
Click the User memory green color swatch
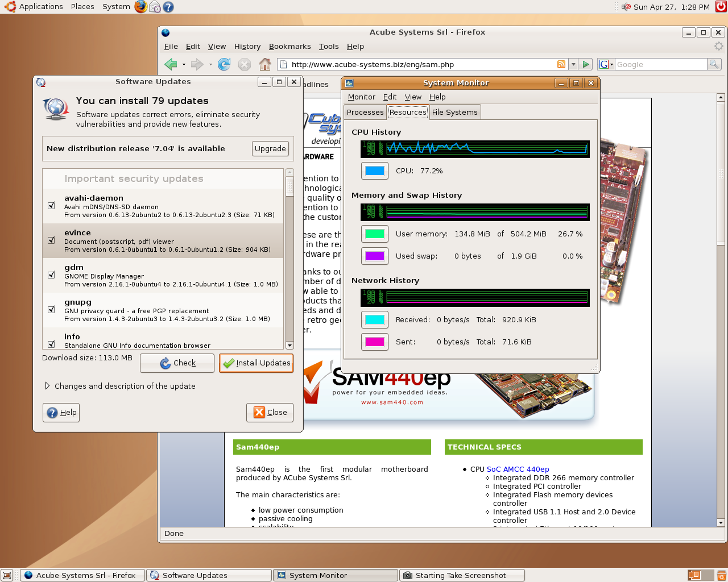375,234
